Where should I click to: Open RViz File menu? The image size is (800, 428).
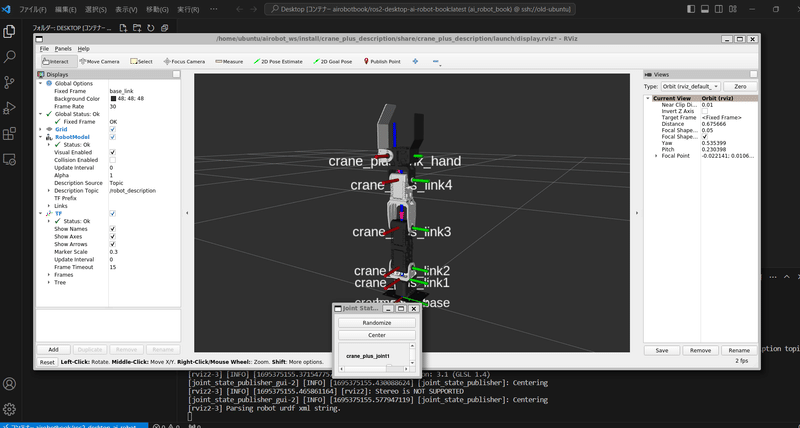click(44, 49)
